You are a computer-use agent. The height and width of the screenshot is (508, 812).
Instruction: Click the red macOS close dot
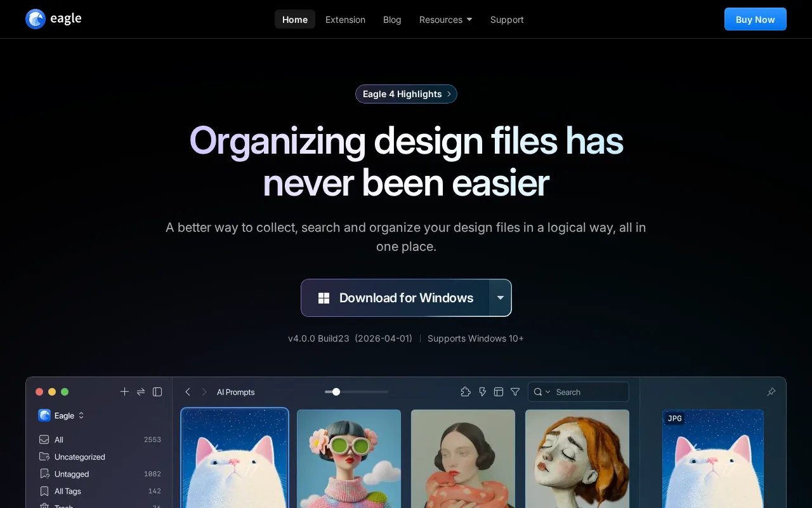(39, 392)
